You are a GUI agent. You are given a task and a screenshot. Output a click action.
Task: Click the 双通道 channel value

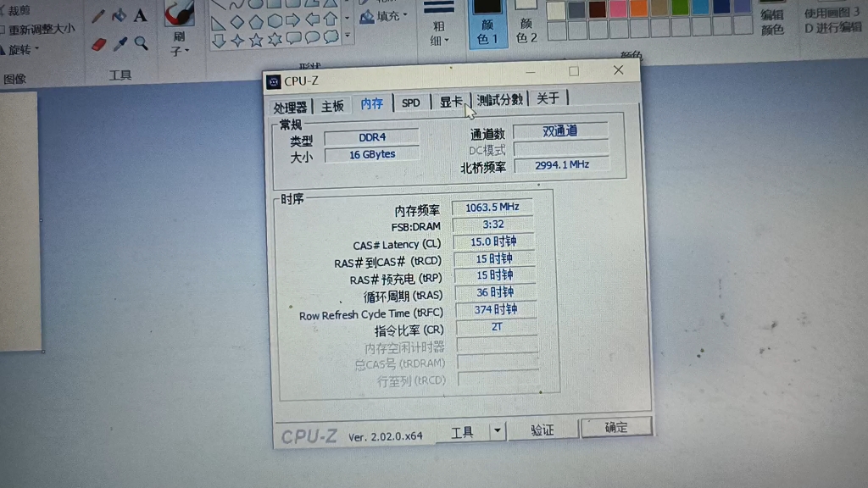coord(560,131)
